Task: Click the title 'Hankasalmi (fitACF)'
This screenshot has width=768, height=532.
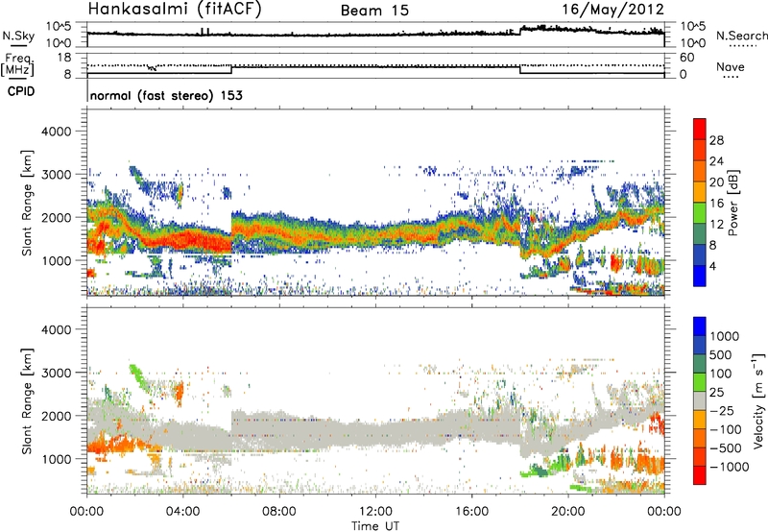Action: [x=175, y=10]
